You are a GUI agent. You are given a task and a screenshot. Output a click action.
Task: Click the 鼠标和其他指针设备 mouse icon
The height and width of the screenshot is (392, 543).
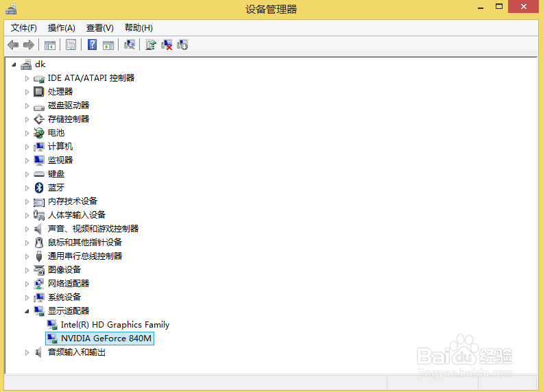(x=39, y=243)
